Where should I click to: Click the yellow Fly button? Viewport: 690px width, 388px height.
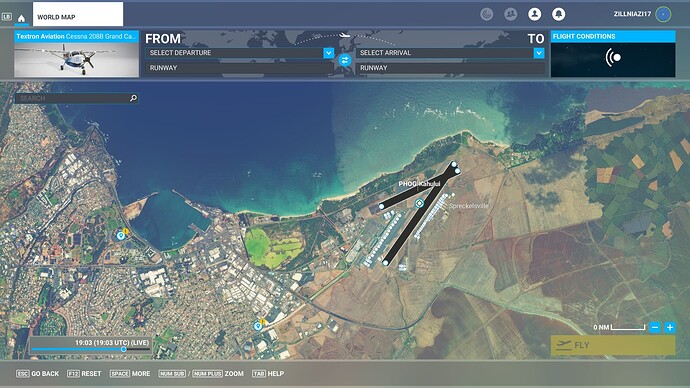click(x=613, y=345)
